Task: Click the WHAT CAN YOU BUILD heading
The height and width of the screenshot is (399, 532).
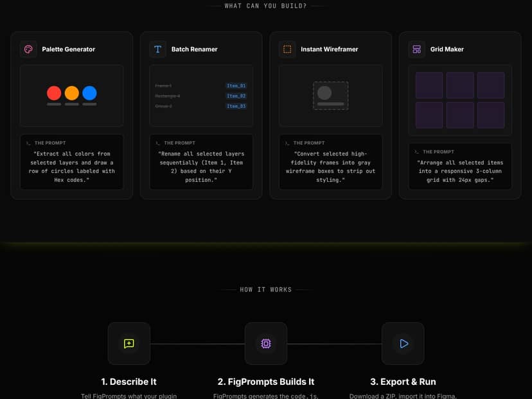Action: coord(266,6)
